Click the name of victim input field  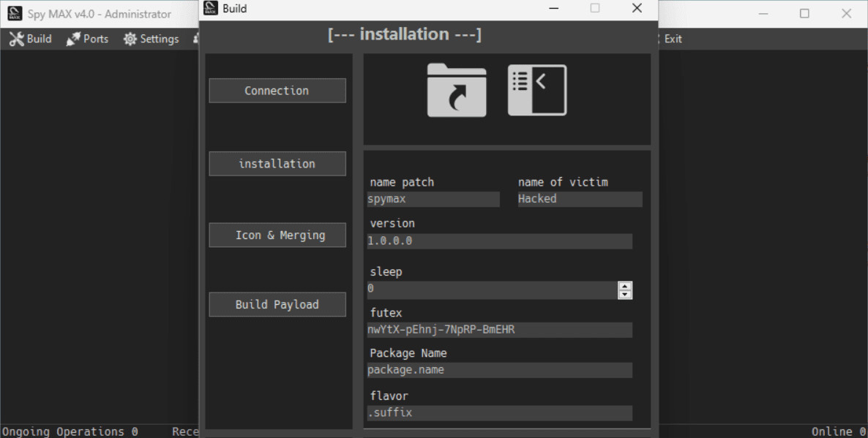pyautogui.click(x=580, y=199)
